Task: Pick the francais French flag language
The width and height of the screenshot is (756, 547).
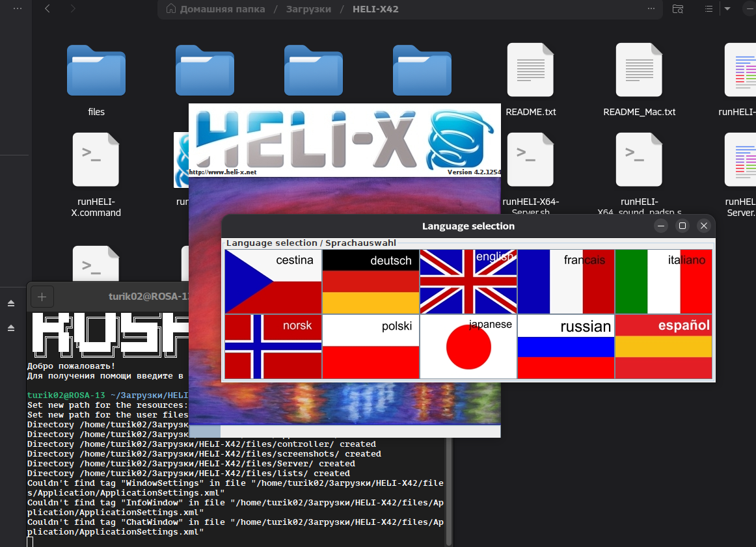Action: 566,282
